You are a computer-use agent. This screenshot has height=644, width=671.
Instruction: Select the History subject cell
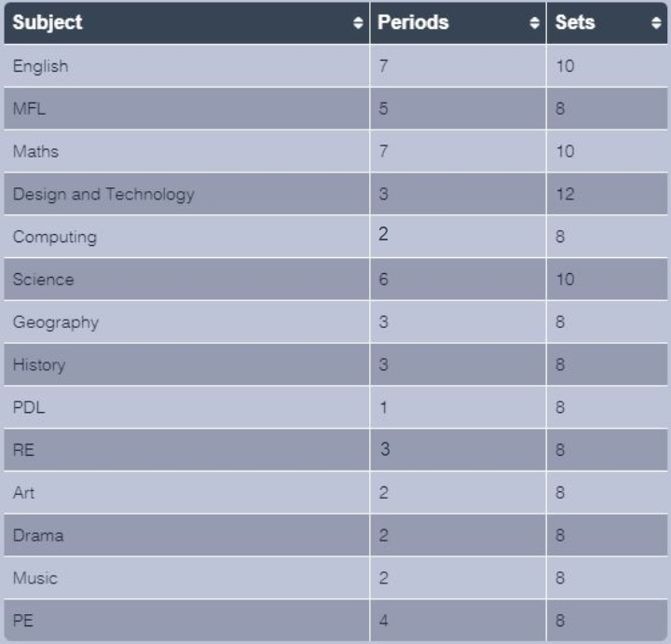(x=39, y=365)
